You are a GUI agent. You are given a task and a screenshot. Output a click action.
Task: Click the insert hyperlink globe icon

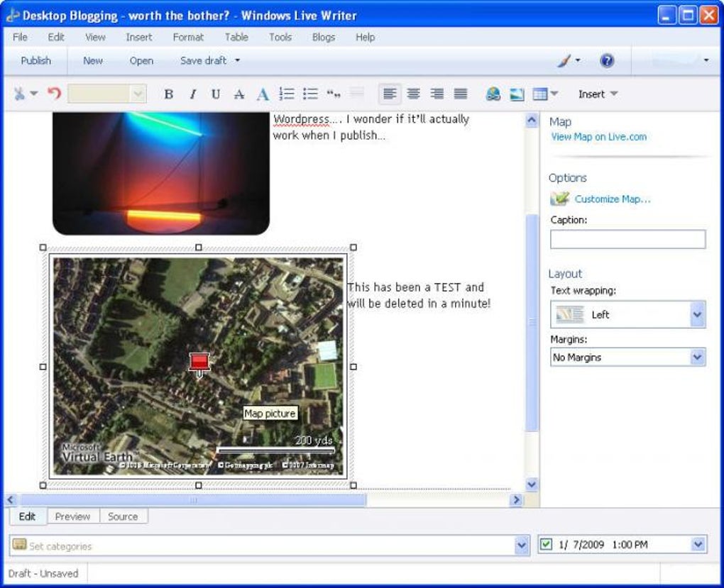(x=493, y=94)
